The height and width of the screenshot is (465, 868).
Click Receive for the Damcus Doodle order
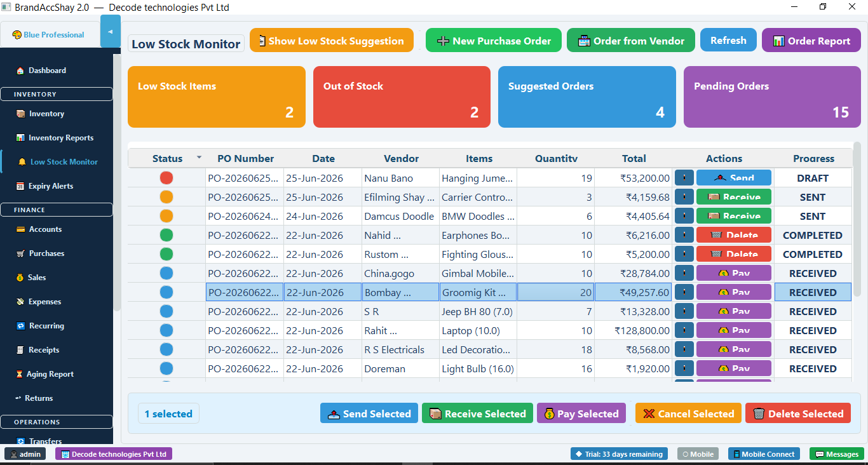click(x=734, y=216)
